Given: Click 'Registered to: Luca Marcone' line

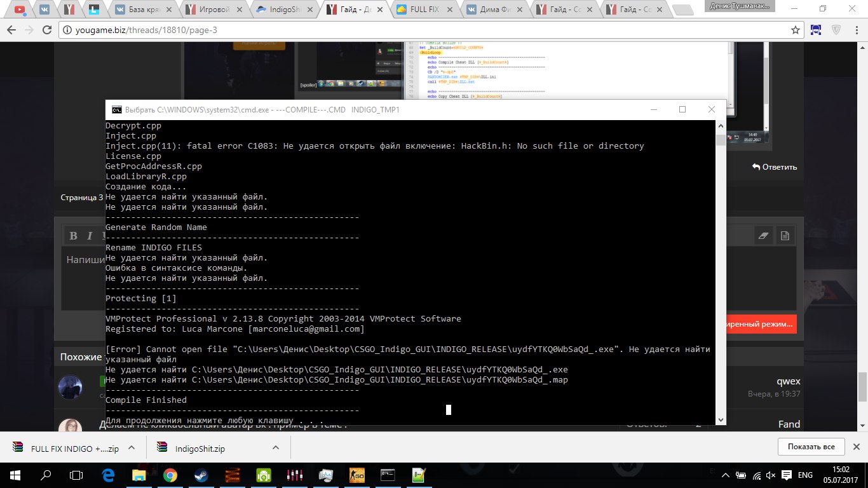Looking at the screenshot, I should (x=235, y=329).
